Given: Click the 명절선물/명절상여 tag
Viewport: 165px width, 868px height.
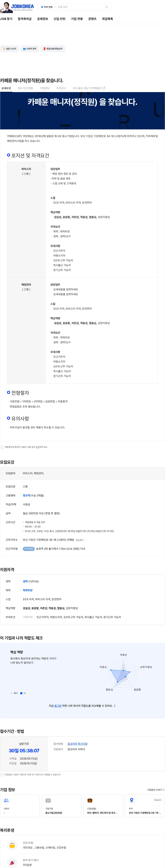Looking at the screenshot, I should click(x=53, y=49).
